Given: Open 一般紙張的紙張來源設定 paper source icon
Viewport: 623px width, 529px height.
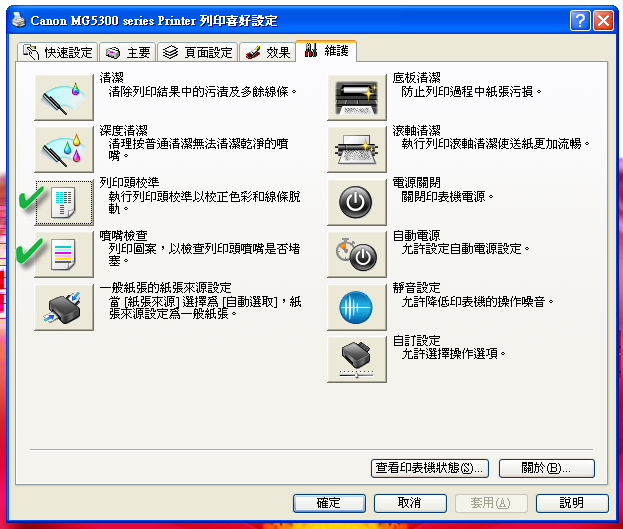Looking at the screenshot, I should (64, 307).
